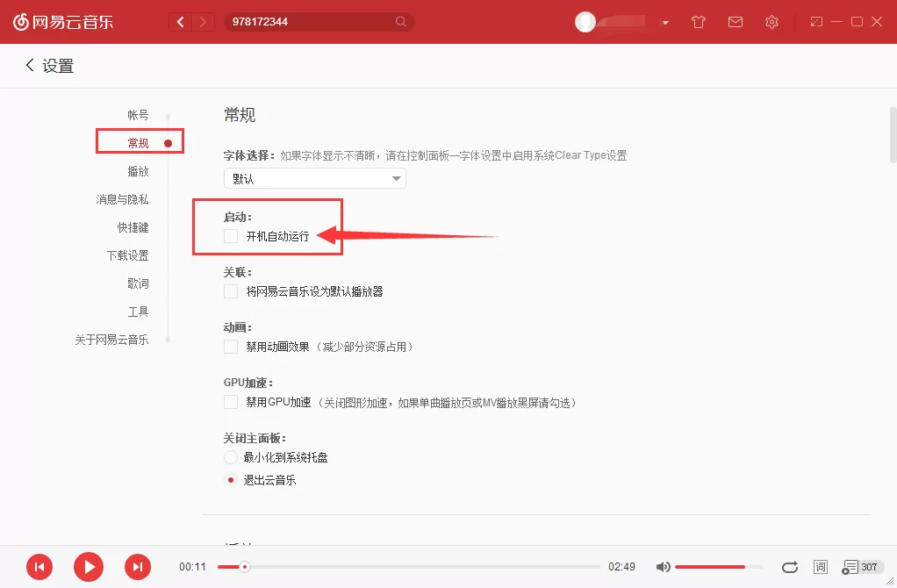The image size is (897, 588).
Task: Select 退出云音乐 radio button
Action: click(231, 480)
